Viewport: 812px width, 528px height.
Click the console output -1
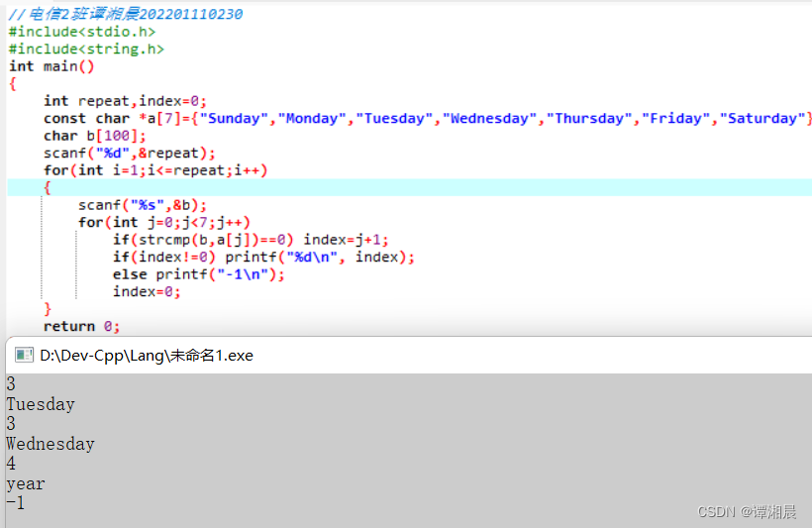click(16, 503)
